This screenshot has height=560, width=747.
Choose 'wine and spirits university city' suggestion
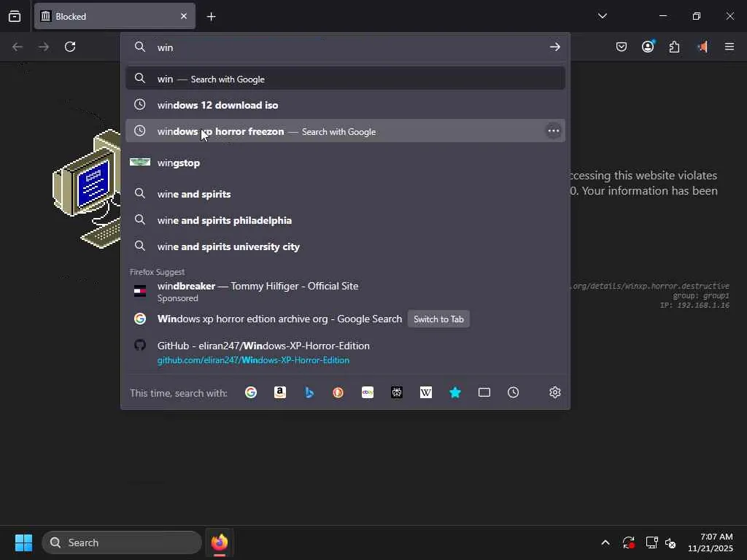[345, 246]
